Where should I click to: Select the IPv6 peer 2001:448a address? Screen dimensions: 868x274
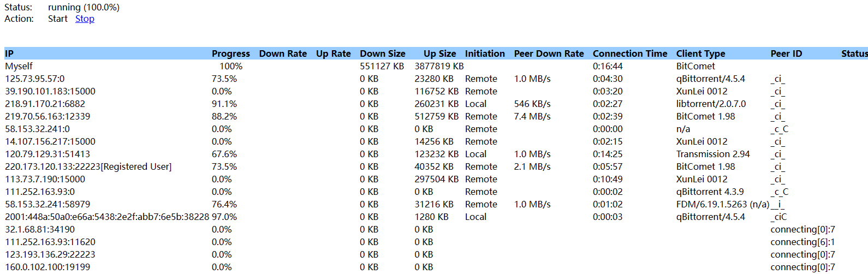coord(106,217)
